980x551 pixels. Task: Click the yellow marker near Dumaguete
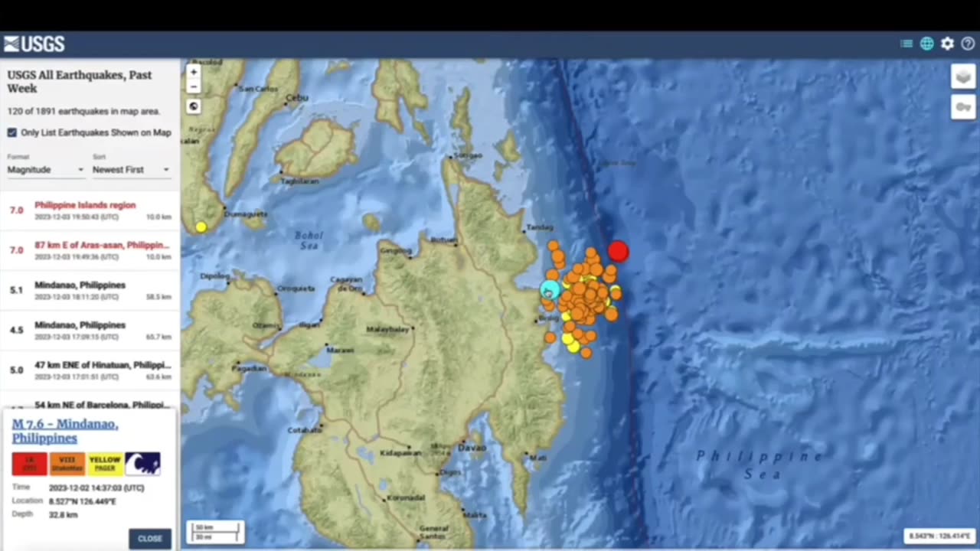201,227
